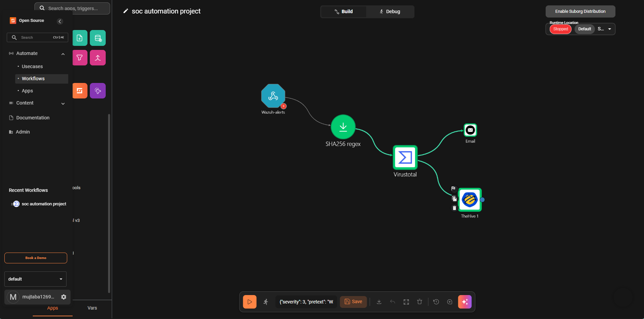Click the M user avatar

point(13,297)
